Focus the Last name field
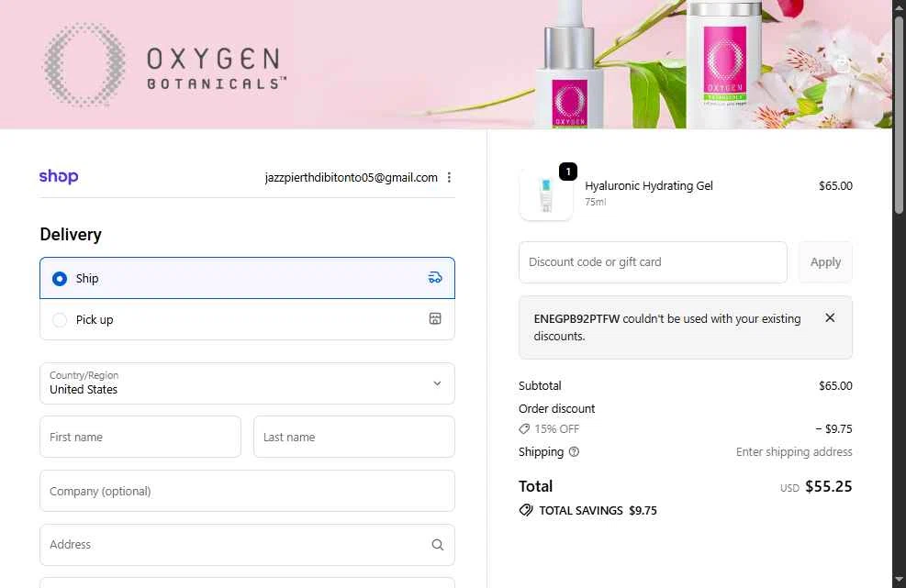This screenshot has height=588, width=906. (354, 437)
